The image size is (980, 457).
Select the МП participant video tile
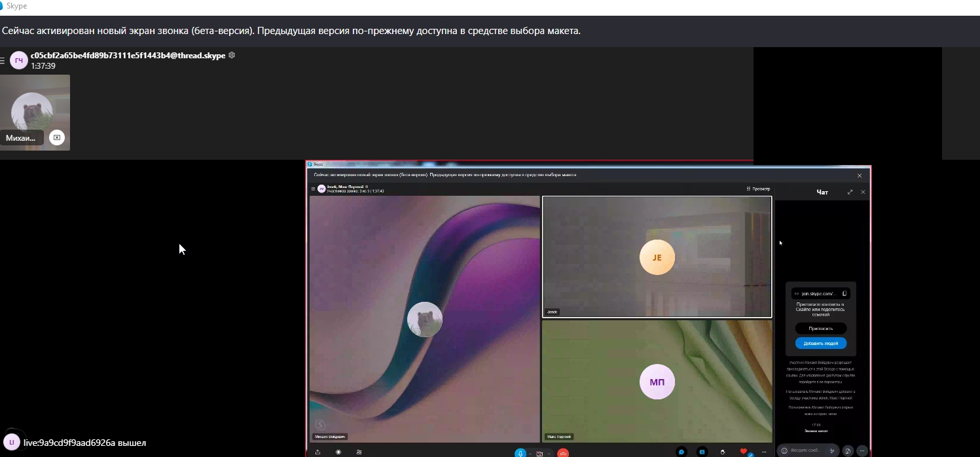click(x=657, y=381)
